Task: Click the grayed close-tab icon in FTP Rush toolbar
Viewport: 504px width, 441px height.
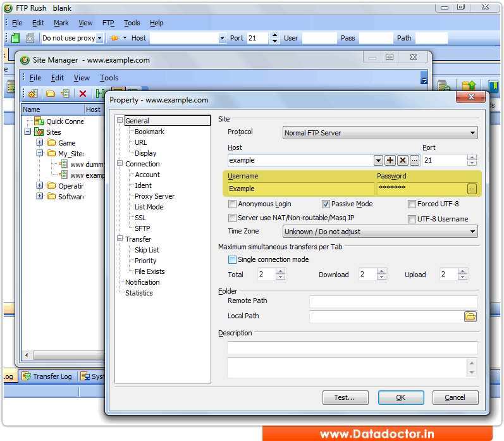Action: pos(30,38)
